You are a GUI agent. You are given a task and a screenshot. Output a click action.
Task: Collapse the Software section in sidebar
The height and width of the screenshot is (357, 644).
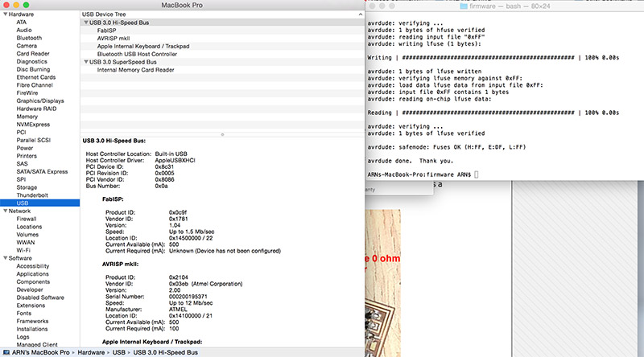[x=6, y=258]
